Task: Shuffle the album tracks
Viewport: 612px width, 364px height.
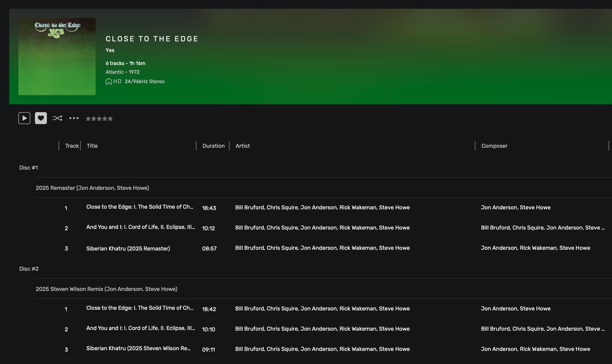Action: pos(57,118)
